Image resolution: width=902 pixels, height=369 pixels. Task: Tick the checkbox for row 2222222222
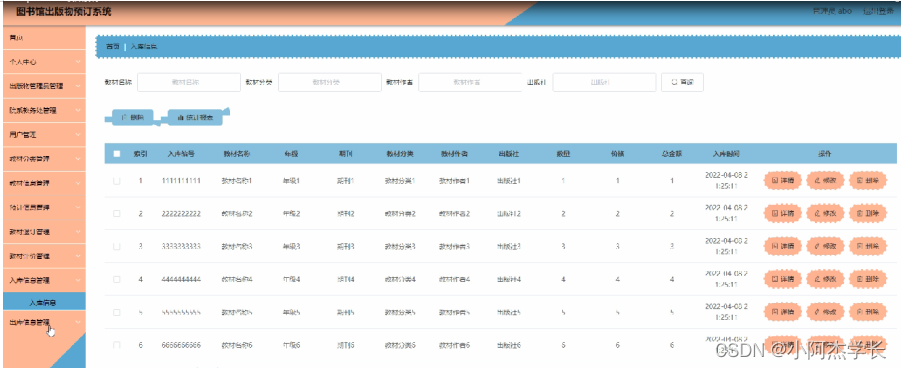(x=117, y=214)
